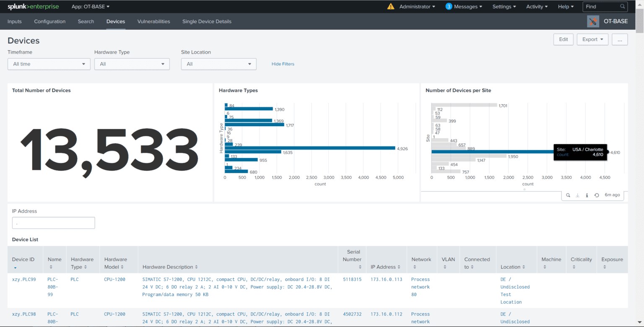Open the Hardware Type filter dropdown

coord(132,64)
